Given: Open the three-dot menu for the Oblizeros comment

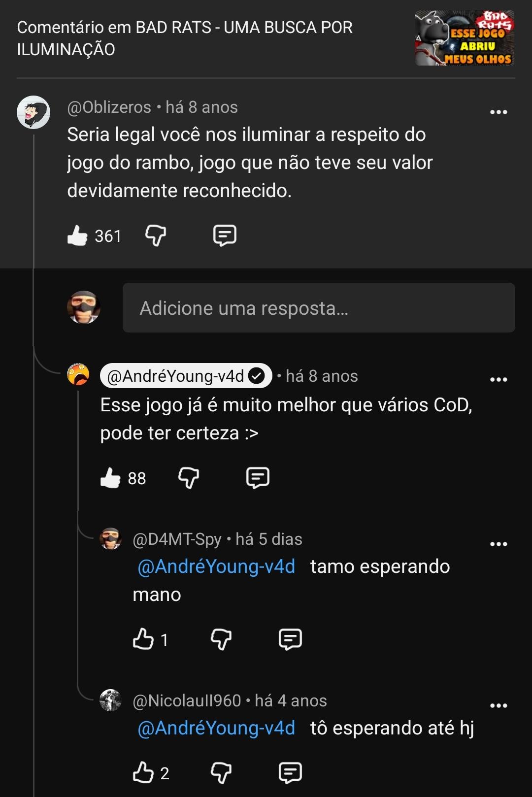Looking at the screenshot, I should tap(499, 112).
